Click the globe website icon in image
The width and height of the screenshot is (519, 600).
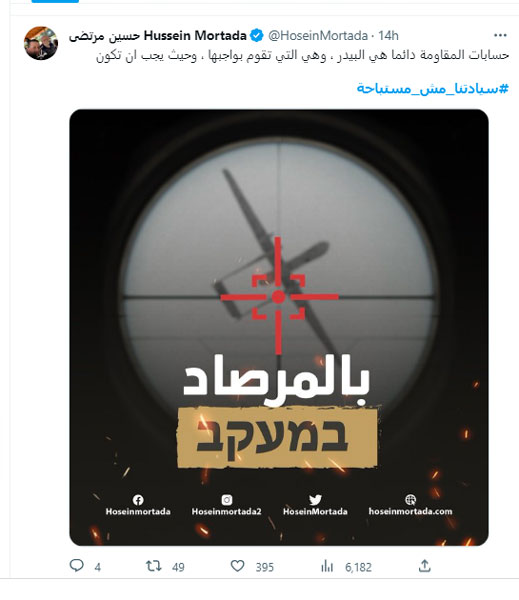[410, 500]
